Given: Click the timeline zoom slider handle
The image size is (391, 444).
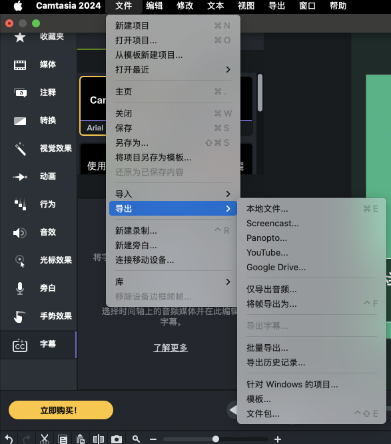Looking at the screenshot, I should 216,439.
